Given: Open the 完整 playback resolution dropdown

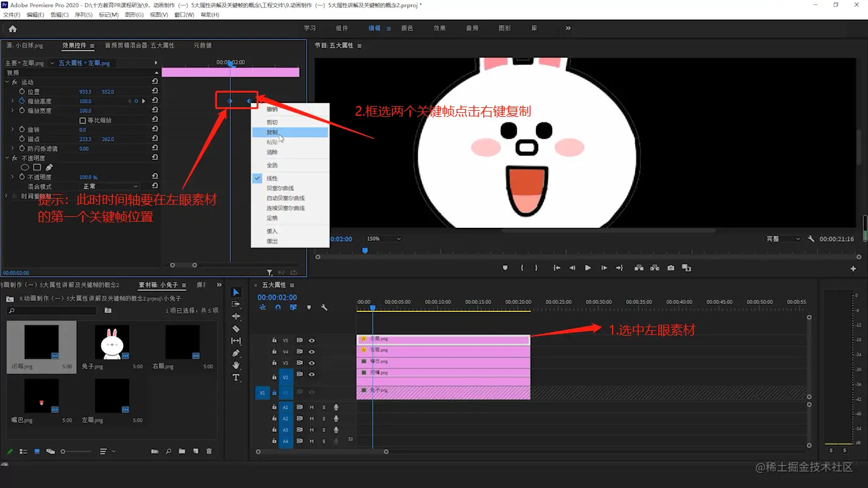Looking at the screenshot, I should [x=782, y=239].
